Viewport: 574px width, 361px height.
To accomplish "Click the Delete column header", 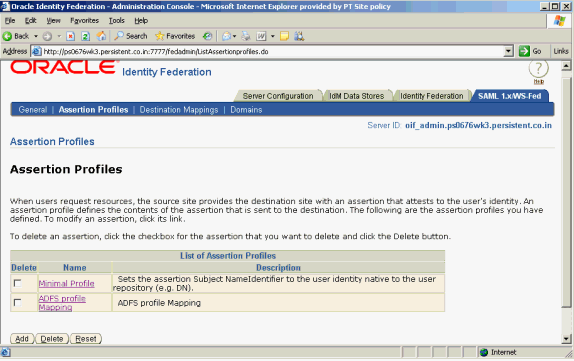I will (x=24, y=268).
